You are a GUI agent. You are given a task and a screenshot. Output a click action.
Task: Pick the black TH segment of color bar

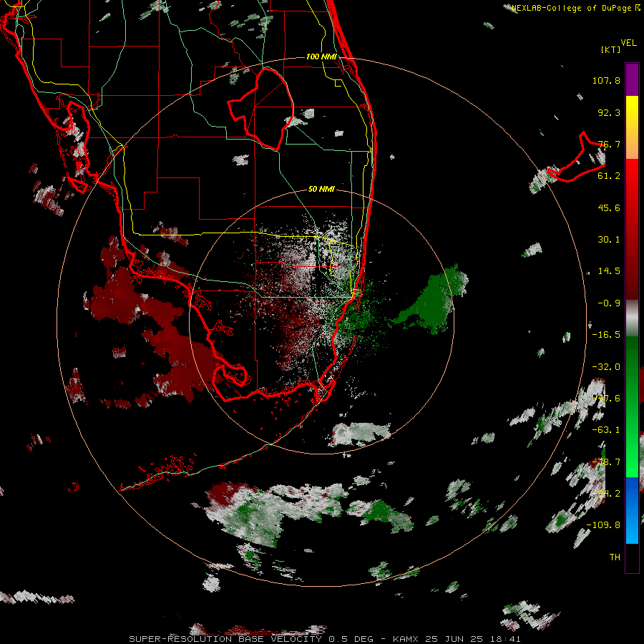click(632, 557)
